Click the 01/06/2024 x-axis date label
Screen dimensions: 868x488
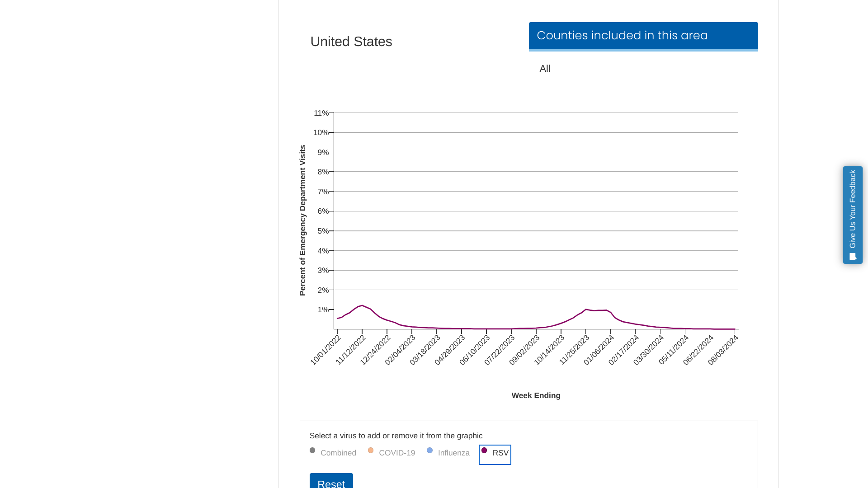pos(599,350)
